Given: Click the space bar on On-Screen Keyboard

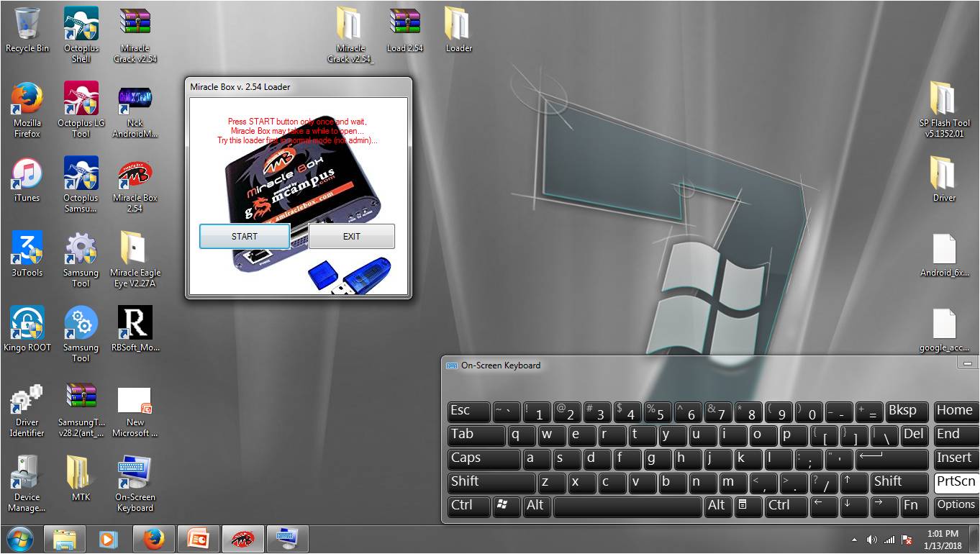Looking at the screenshot, I should 627,507.
